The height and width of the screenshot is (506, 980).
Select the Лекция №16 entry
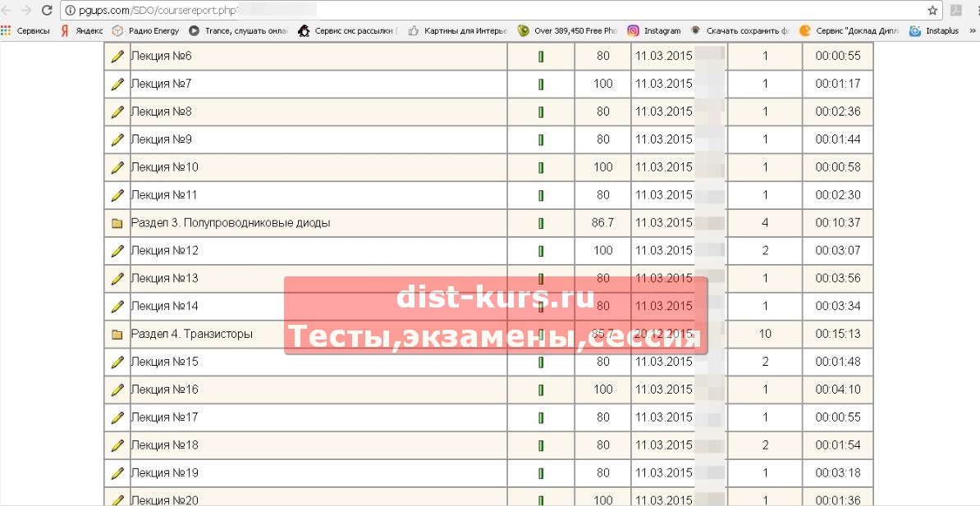[x=165, y=390]
